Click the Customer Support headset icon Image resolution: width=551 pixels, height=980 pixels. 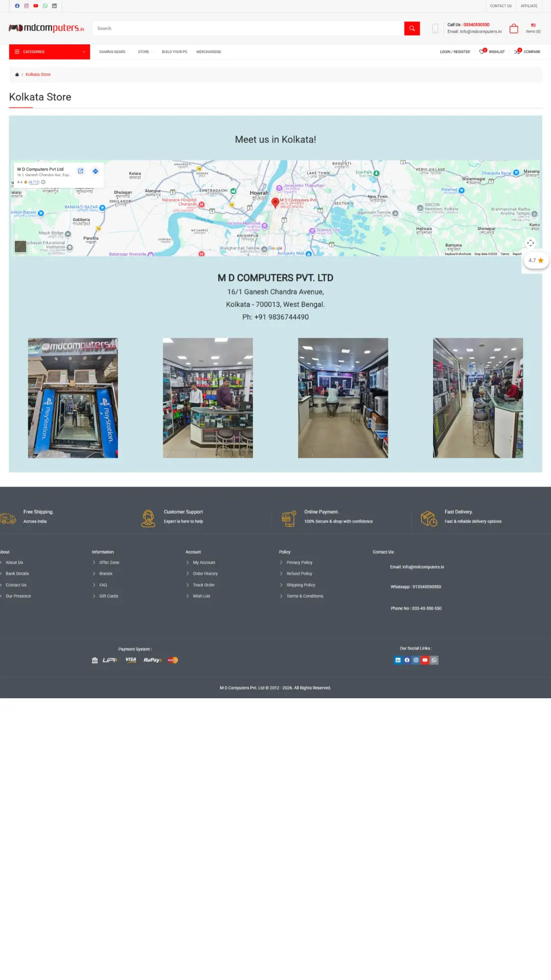coord(148,519)
